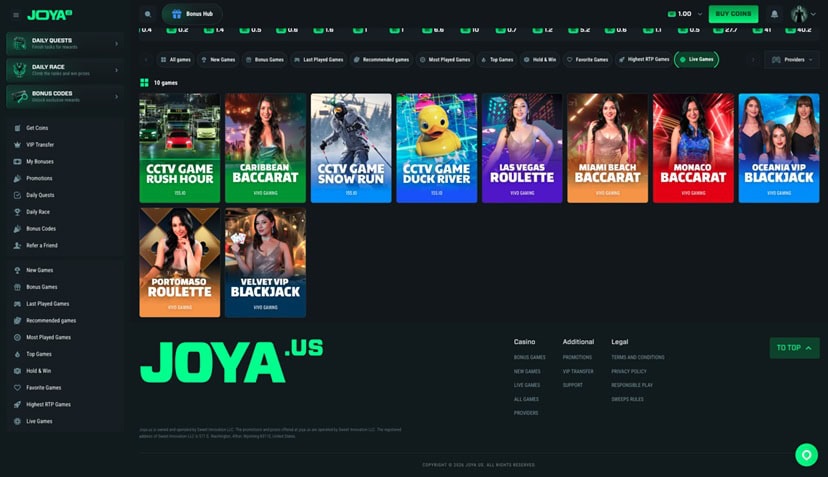
Task: Click Top Games flame icon in sidebar
Action: pyautogui.click(x=17, y=354)
